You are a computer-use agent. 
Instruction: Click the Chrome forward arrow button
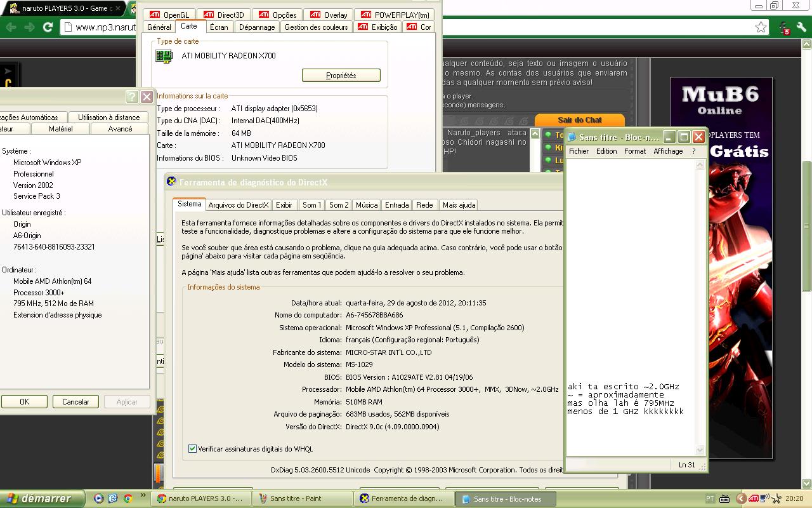(x=29, y=27)
